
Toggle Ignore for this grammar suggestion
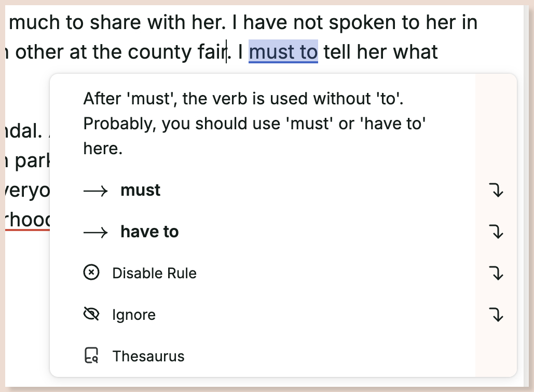click(133, 314)
